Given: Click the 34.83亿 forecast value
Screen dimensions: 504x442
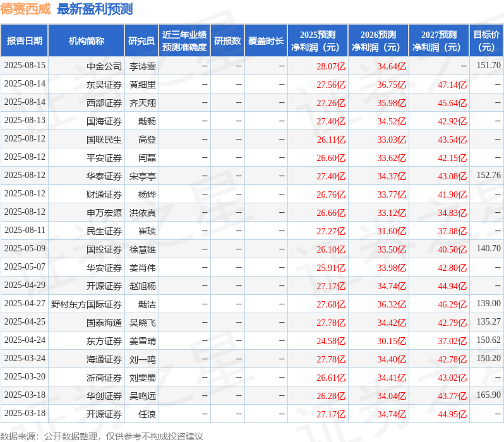Looking at the screenshot, I should [452, 213].
